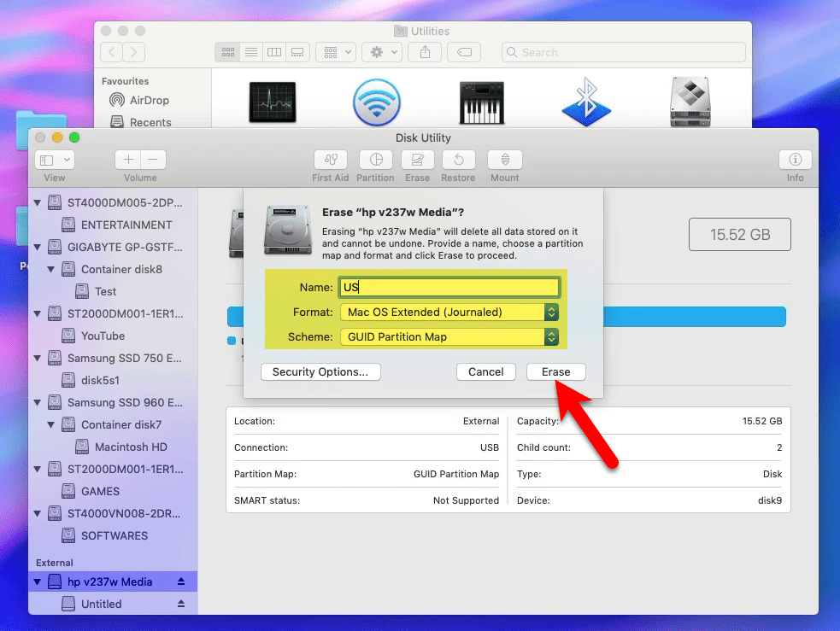This screenshot has width=840, height=631.
Task: Click inside the Name text field
Action: (449, 287)
